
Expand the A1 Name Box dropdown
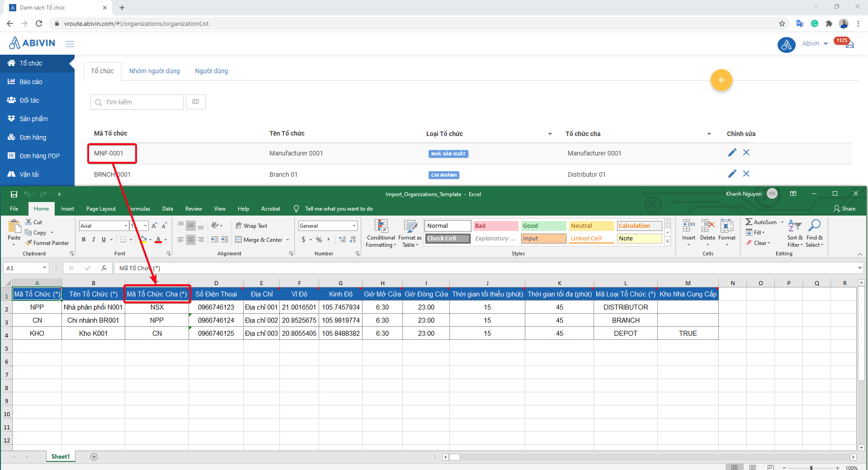(44, 268)
